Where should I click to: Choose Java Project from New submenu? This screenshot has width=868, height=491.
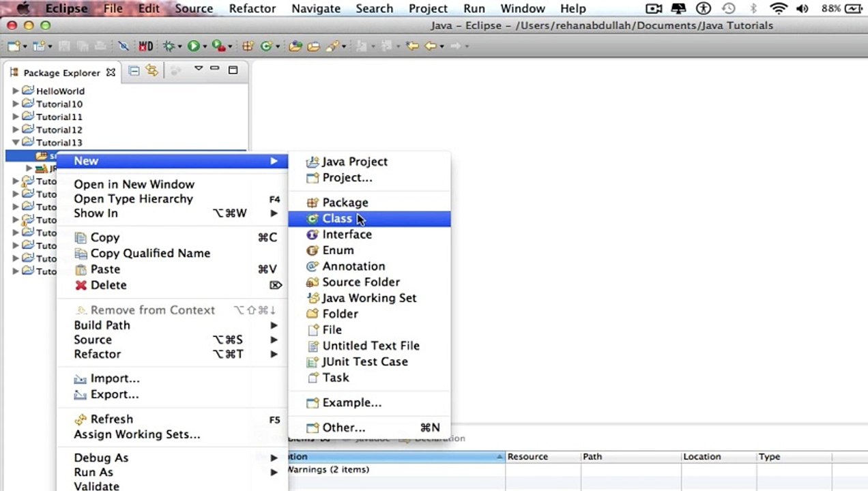click(369, 162)
